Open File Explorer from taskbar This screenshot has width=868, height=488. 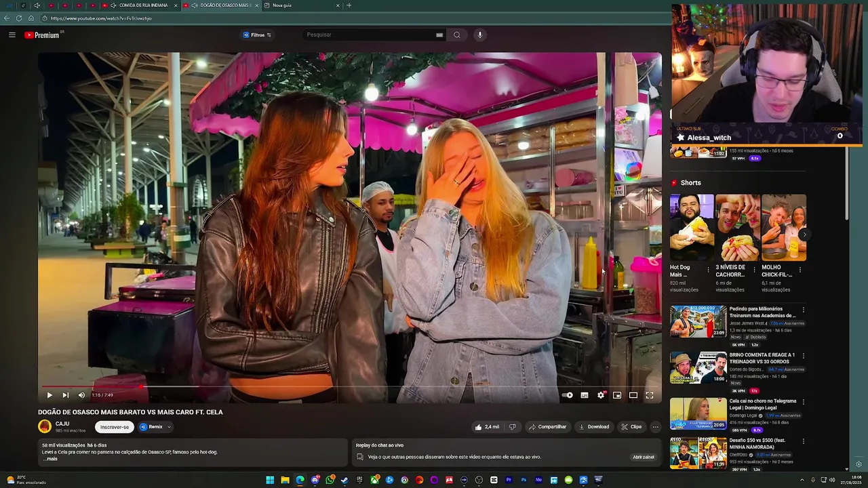pyautogui.click(x=285, y=480)
